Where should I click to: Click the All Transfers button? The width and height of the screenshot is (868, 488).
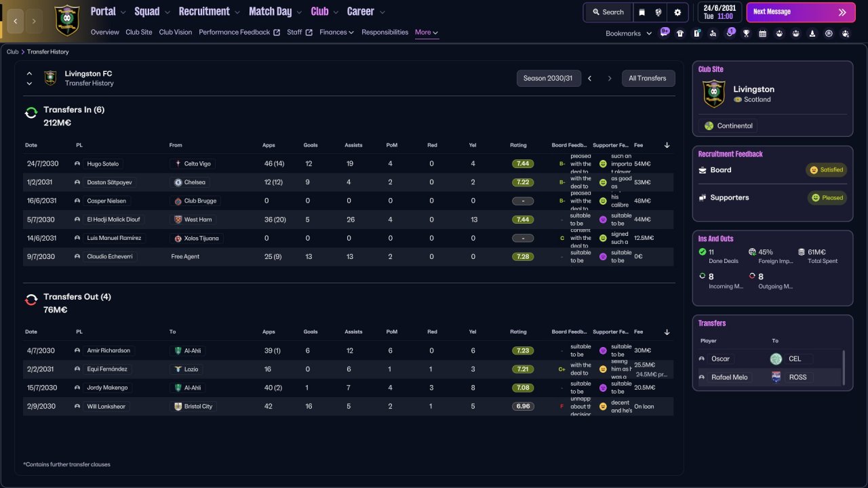click(648, 79)
